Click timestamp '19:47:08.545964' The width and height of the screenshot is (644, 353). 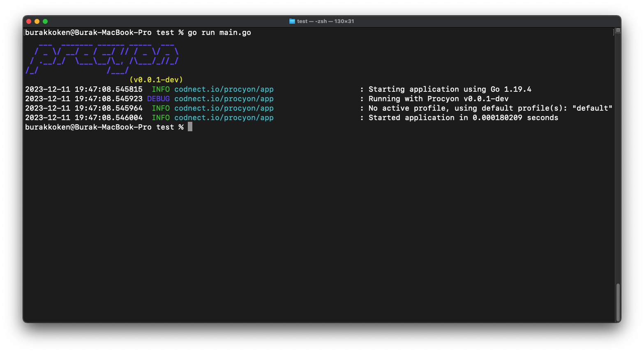pyautogui.click(x=108, y=108)
